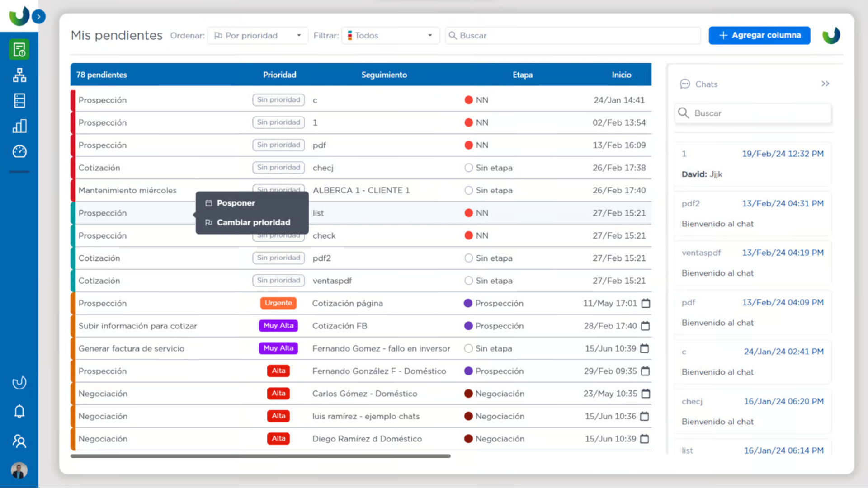Open the user profile avatar
868x488 pixels.
[19, 470]
